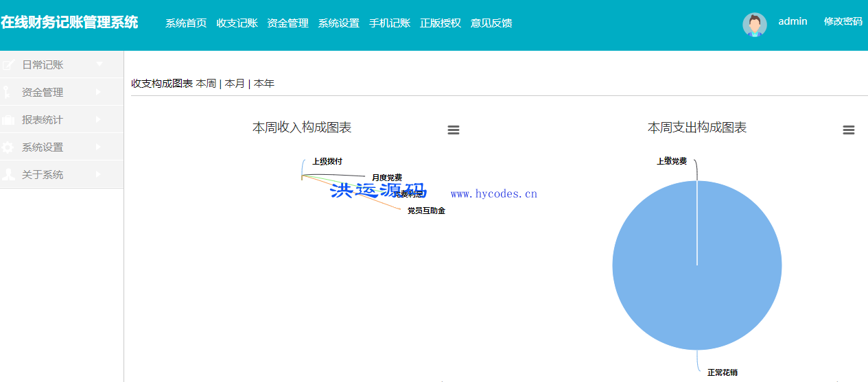The width and height of the screenshot is (868, 382).
Task: Open the 意见反馈 menu item
Action: [x=491, y=23]
